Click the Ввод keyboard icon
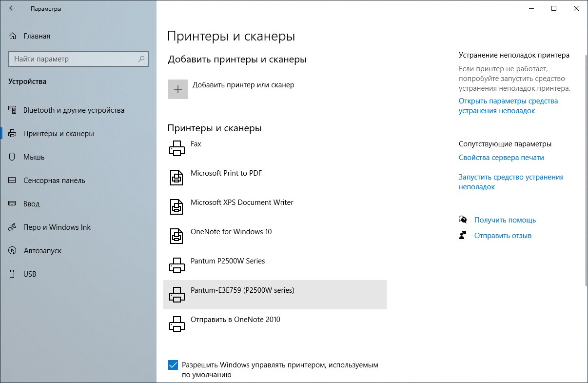The image size is (588, 383). point(13,204)
